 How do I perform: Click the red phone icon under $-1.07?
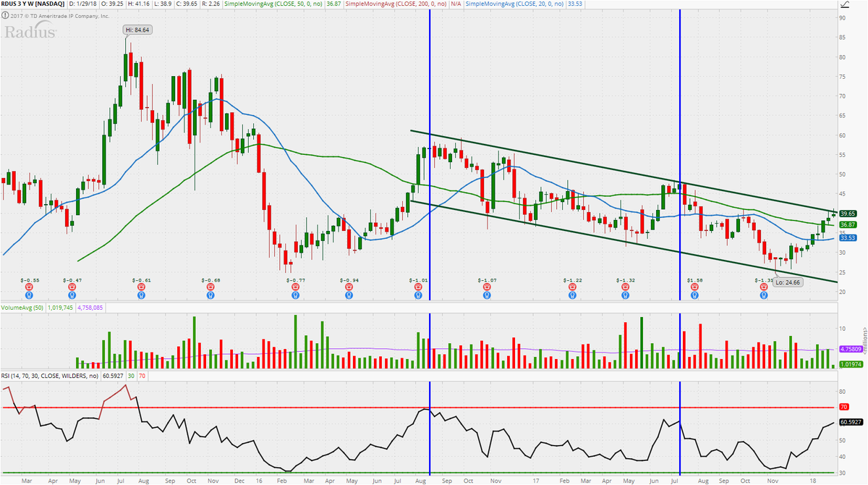point(488,287)
